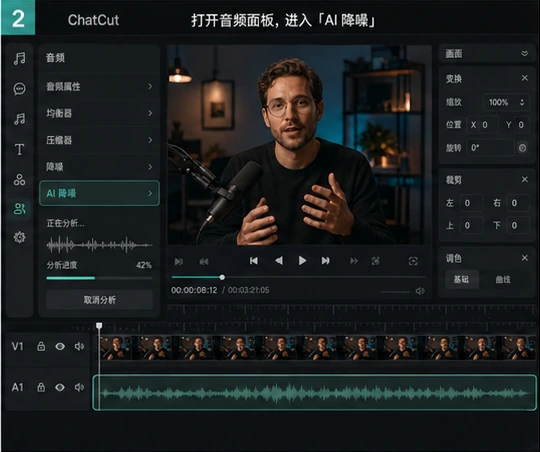Image resolution: width=540 pixels, height=452 pixels.
Task: Click the 左 crop input field
Action: pos(471,203)
